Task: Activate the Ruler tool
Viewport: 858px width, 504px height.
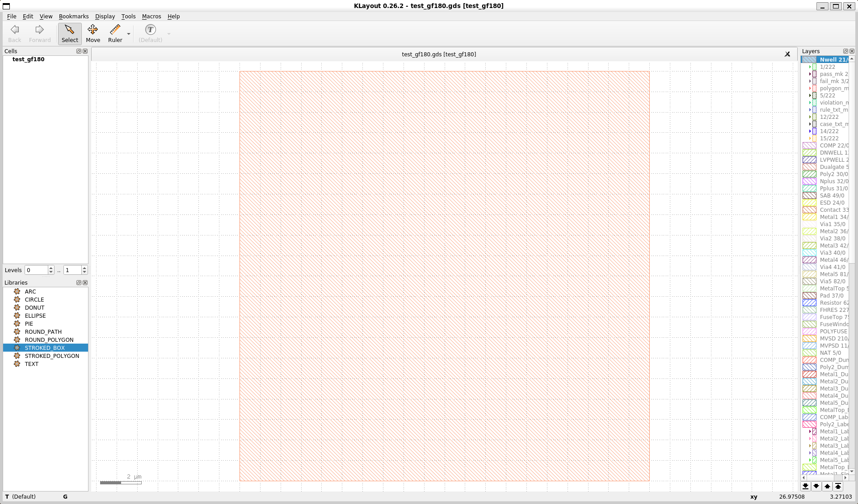Action: click(115, 34)
